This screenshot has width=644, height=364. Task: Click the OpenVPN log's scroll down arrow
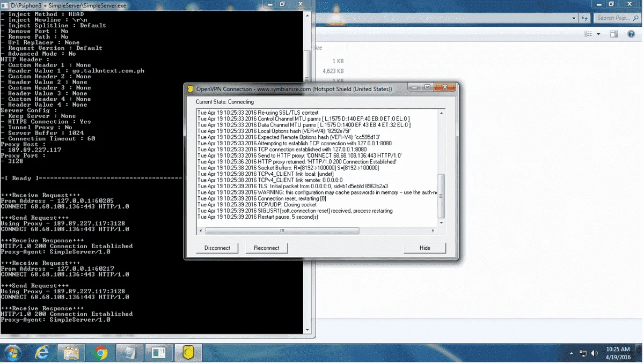[x=442, y=222]
